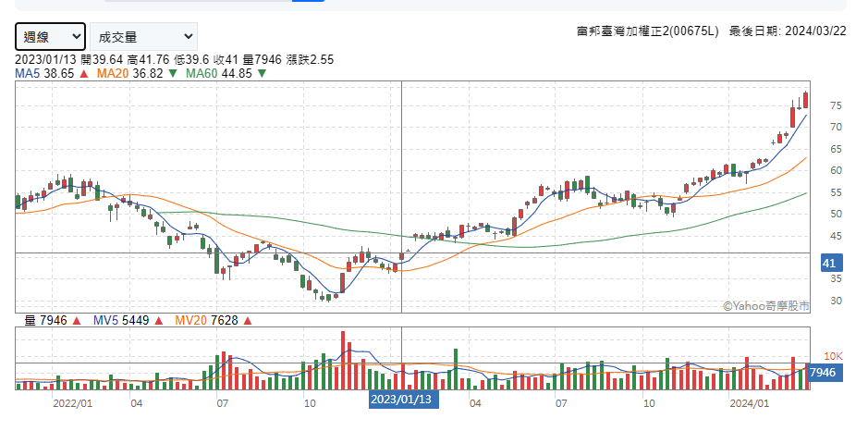Open the 成交量 indicator dropdown
The height and width of the screenshot is (431, 868).
pyautogui.click(x=143, y=36)
